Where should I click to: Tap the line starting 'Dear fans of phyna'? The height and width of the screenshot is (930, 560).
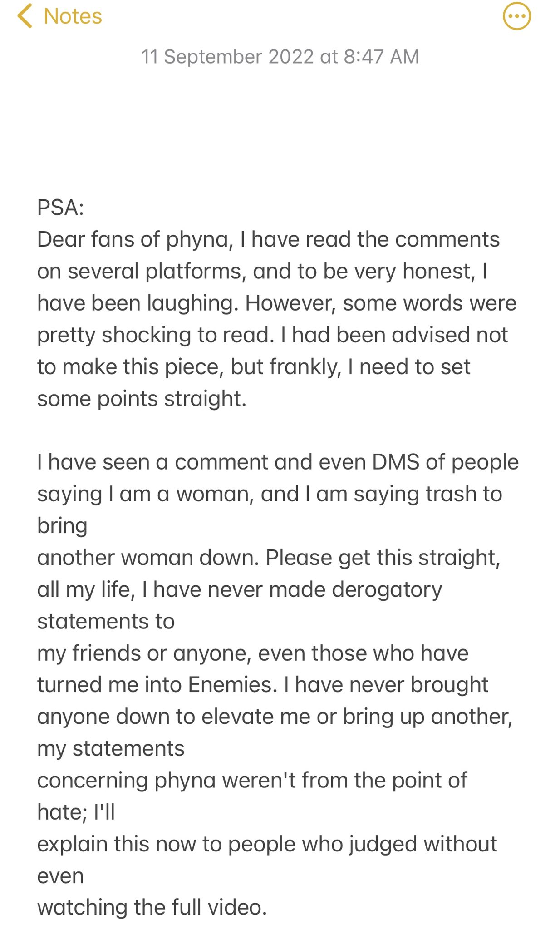coord(268,239)
